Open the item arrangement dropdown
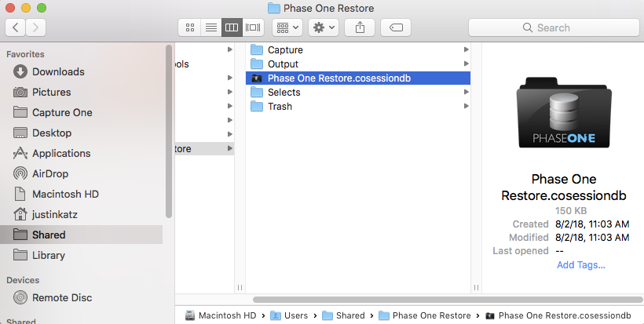 point(287,27)
